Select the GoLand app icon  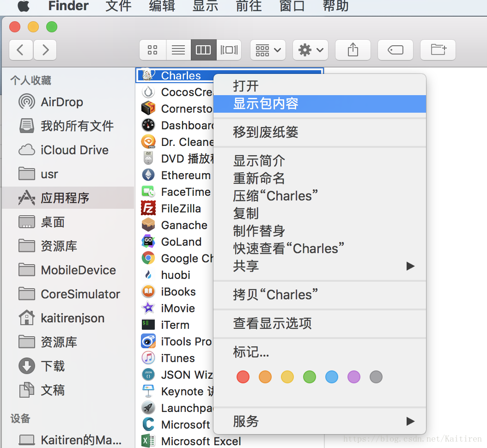point(148,242)
